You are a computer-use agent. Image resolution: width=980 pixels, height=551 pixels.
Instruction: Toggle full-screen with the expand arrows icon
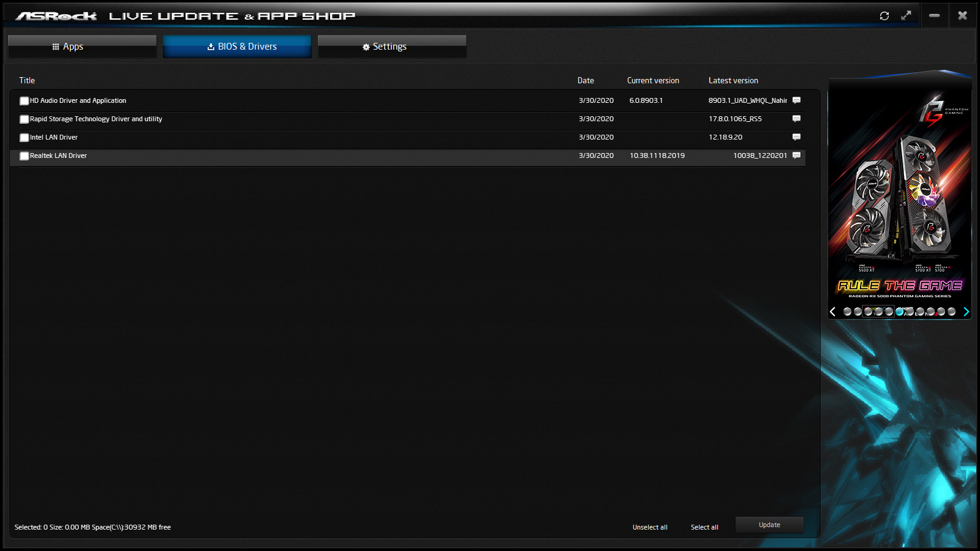click(907, 15)
